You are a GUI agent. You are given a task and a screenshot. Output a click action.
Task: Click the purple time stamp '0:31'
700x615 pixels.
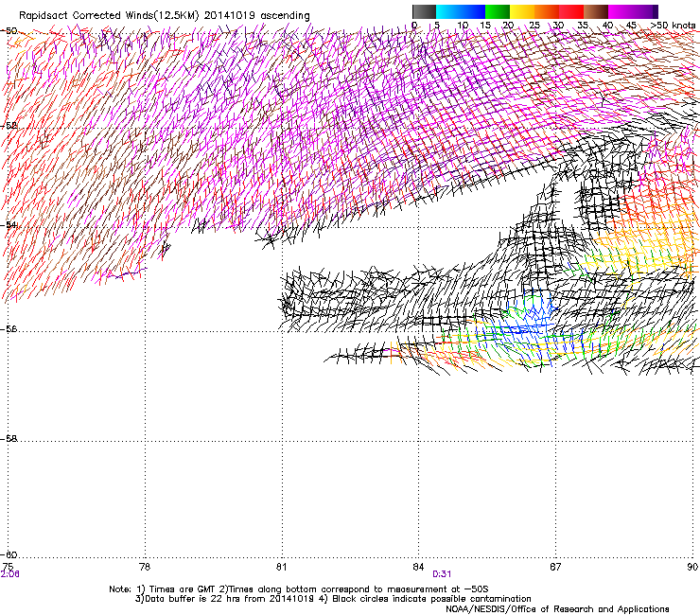[442, 574]
